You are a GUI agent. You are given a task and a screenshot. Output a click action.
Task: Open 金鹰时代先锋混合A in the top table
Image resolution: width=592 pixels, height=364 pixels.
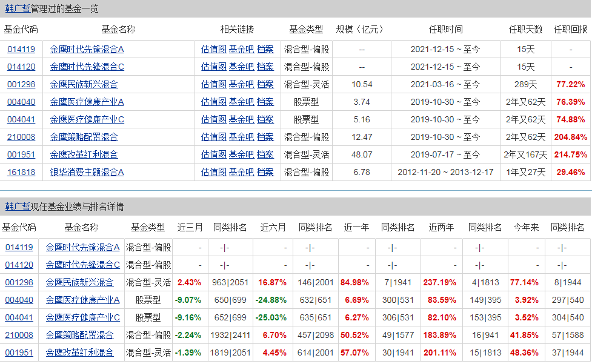(87, 49)
